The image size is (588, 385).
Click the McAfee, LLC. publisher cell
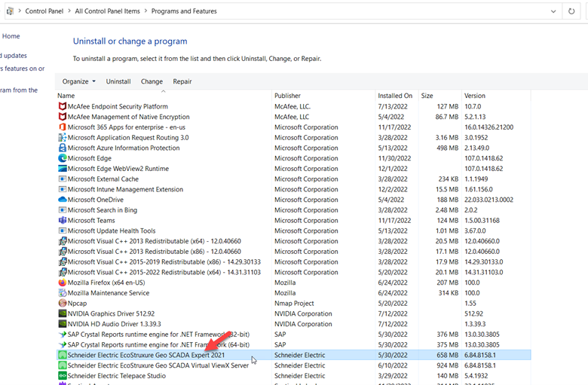click(x=292, y=106)
